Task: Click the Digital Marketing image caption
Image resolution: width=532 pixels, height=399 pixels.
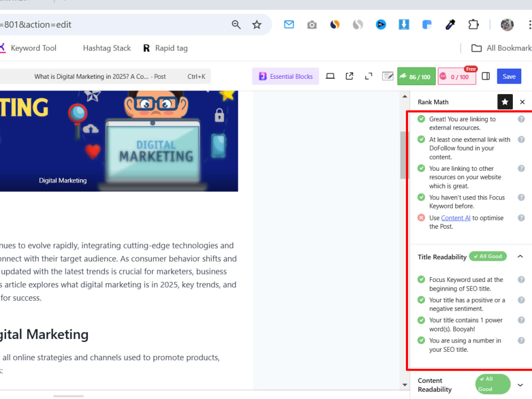Action: 63,180
